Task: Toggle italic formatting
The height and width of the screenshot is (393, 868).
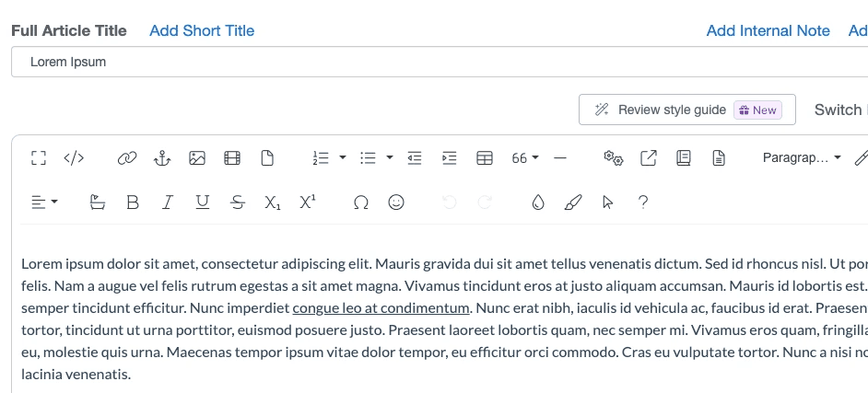Action: tap(167, 202)
